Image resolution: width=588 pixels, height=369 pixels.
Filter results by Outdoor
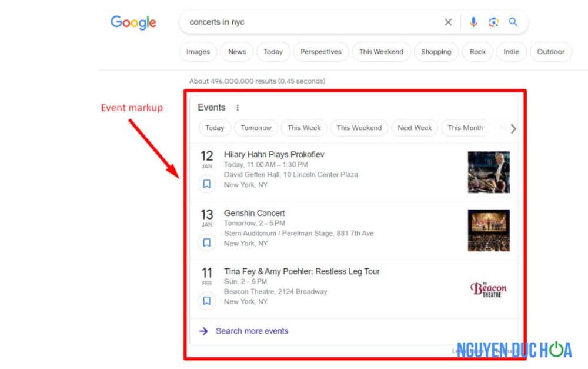[x=550, y=52]
